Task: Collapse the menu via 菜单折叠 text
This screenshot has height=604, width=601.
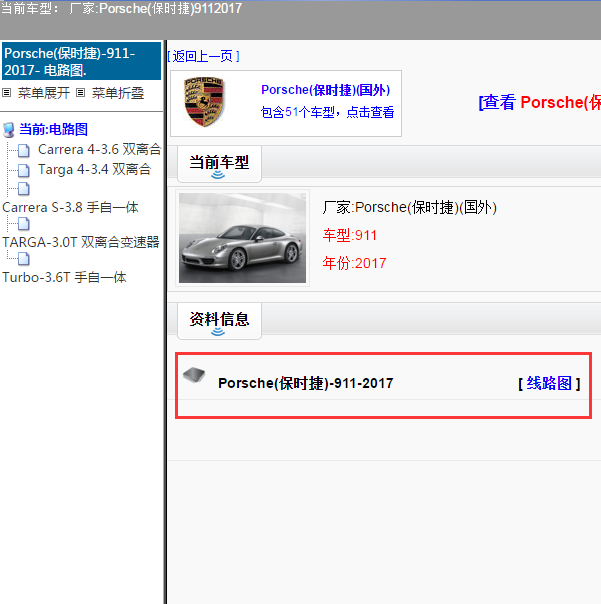Action: click(x=118, y=93)
